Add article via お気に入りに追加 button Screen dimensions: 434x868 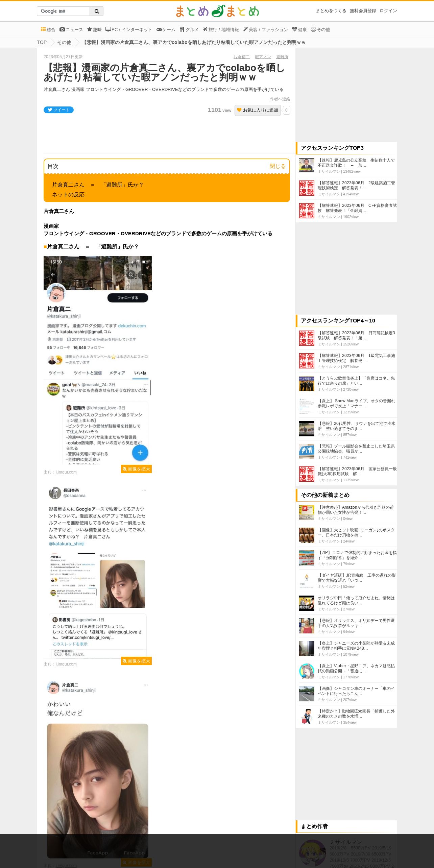coord(258,110)
